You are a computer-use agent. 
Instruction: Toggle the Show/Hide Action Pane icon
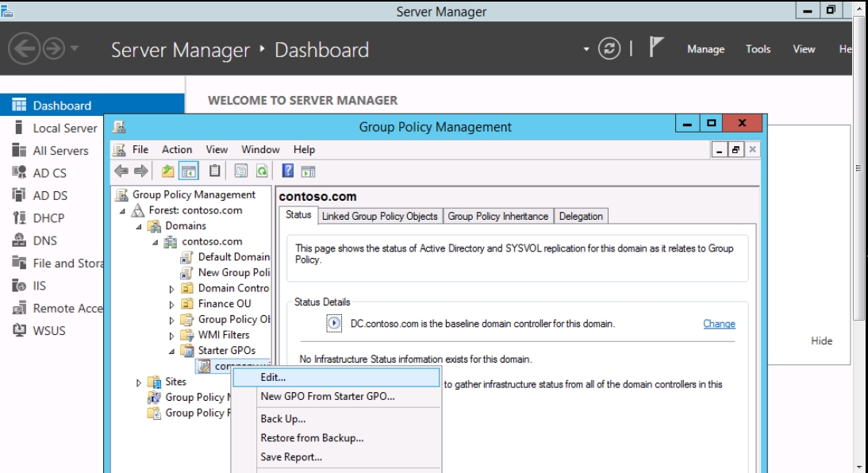[309, 171]
